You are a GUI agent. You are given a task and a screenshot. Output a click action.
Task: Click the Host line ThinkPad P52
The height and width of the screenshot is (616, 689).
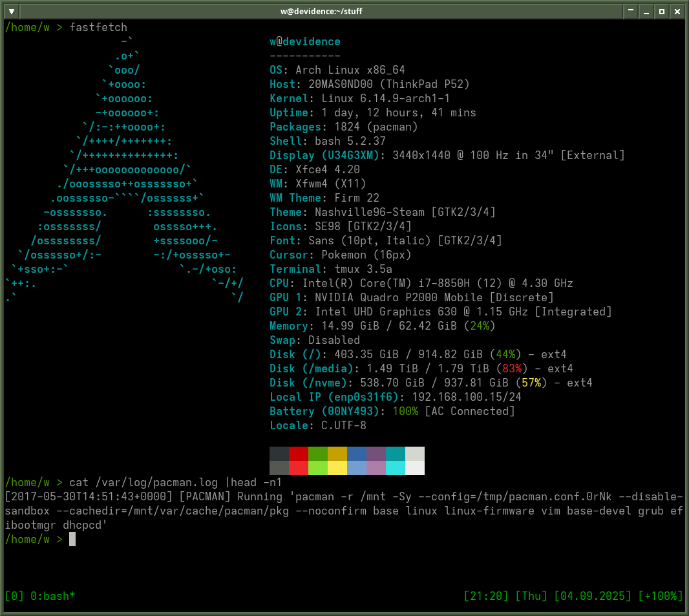click(370, 84)
